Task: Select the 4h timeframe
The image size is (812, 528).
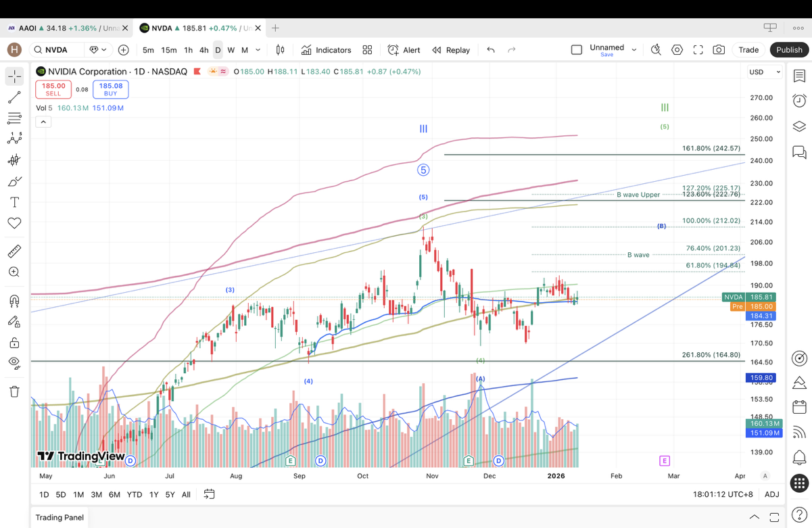Action: pos(204,50)
